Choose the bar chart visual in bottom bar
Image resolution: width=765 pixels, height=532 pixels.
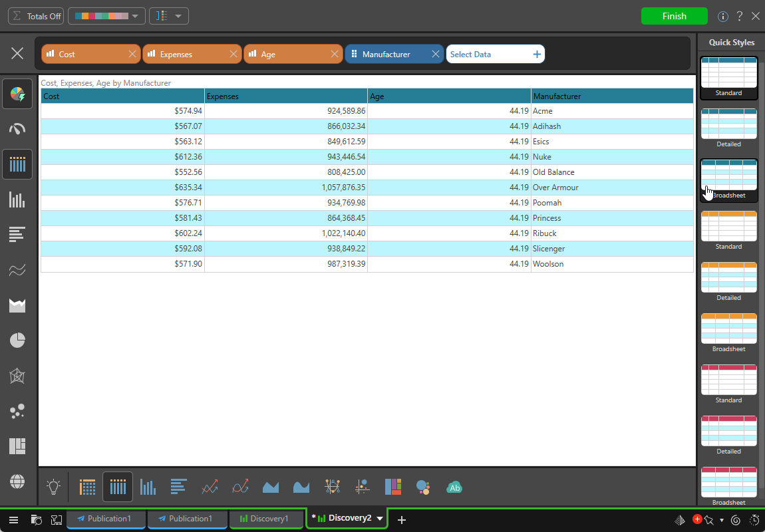[x=178, y=487]
